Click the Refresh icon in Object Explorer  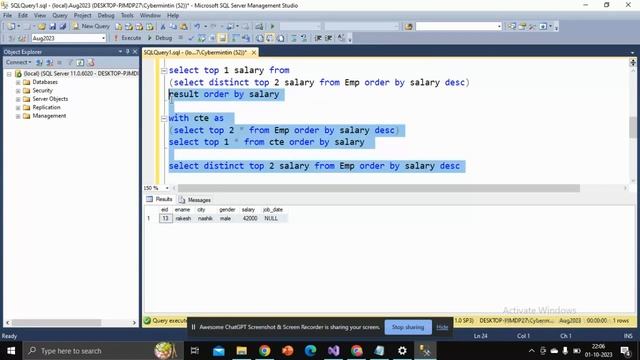(x=80, y=62)
